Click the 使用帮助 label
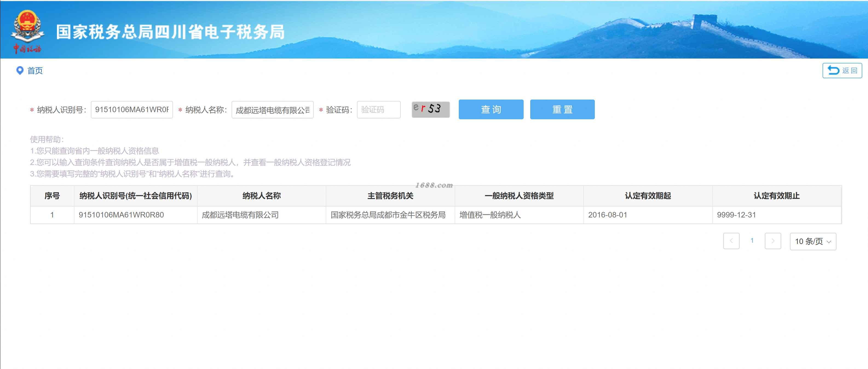Image resolution: width=868 pixels, height=369 pixels. 47,140
